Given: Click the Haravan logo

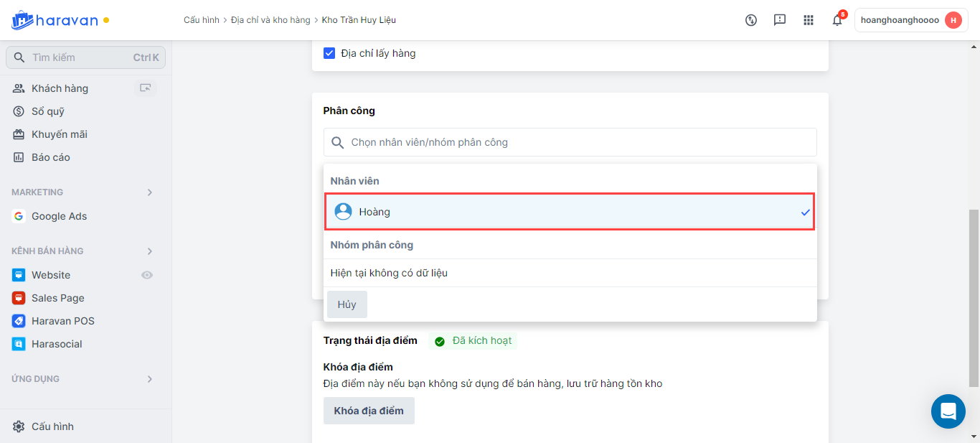Looking at the screenshot, I should (55, 20).
